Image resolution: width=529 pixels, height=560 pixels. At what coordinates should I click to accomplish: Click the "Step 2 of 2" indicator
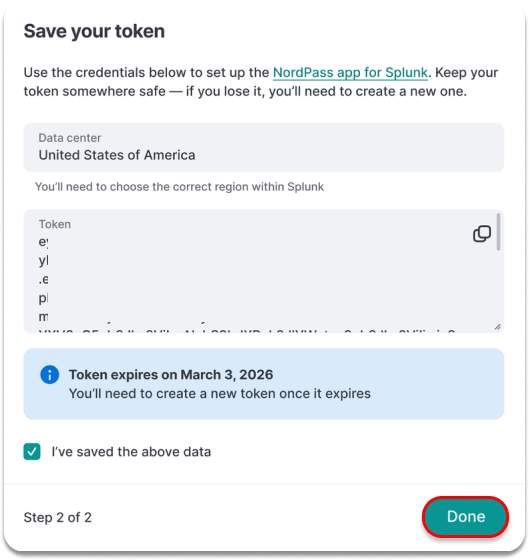(58, 518)
